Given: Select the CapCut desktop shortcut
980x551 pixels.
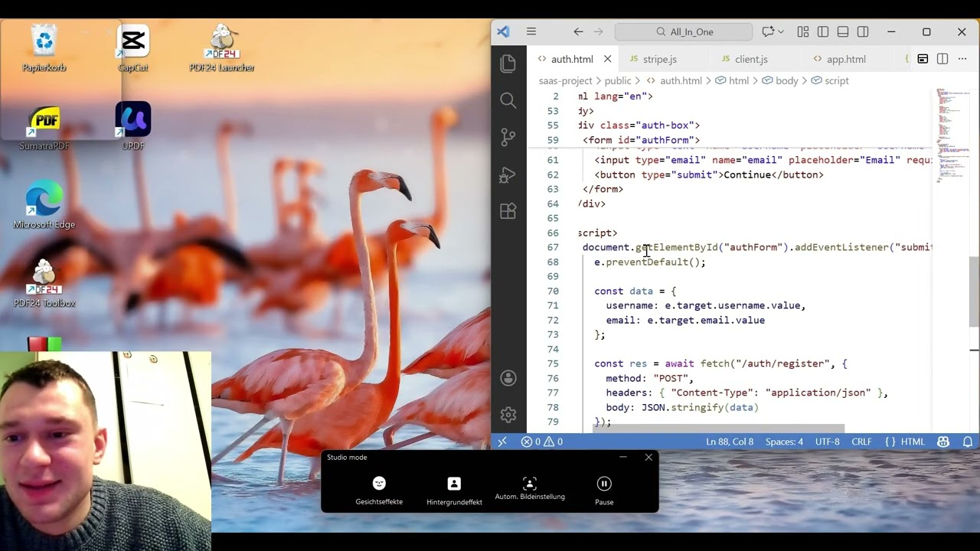Looking at the screenshot, I should click(x=133, y=48).
